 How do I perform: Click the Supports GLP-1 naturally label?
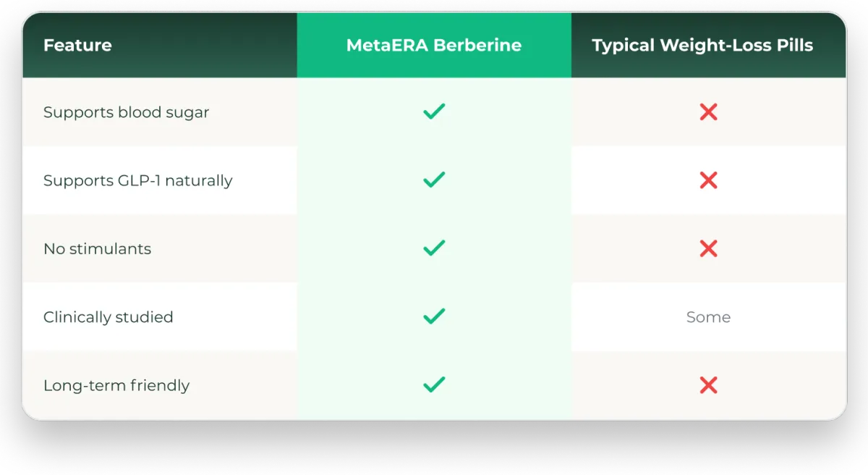pyautogui.click(x=137, y=180)
